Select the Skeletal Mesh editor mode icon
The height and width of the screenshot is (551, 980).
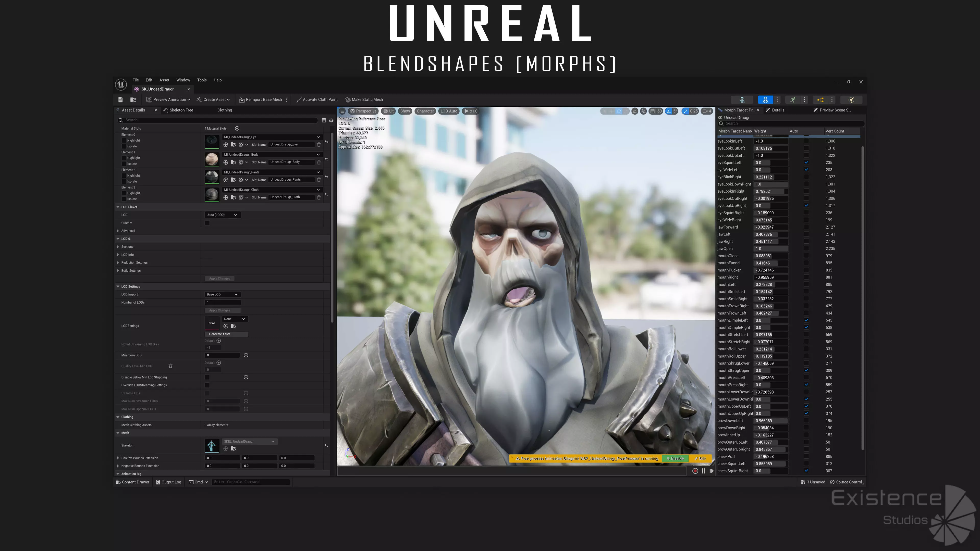(x=765, y=100)
